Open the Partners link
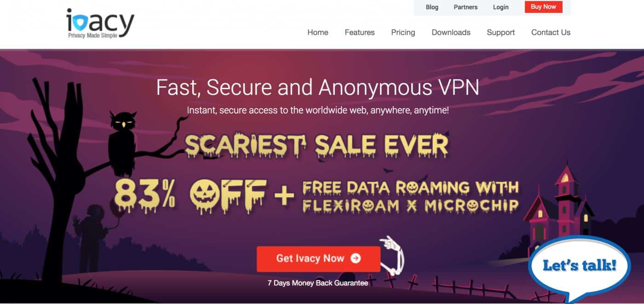This screenshot has height=304, width=644. point(466,7)
